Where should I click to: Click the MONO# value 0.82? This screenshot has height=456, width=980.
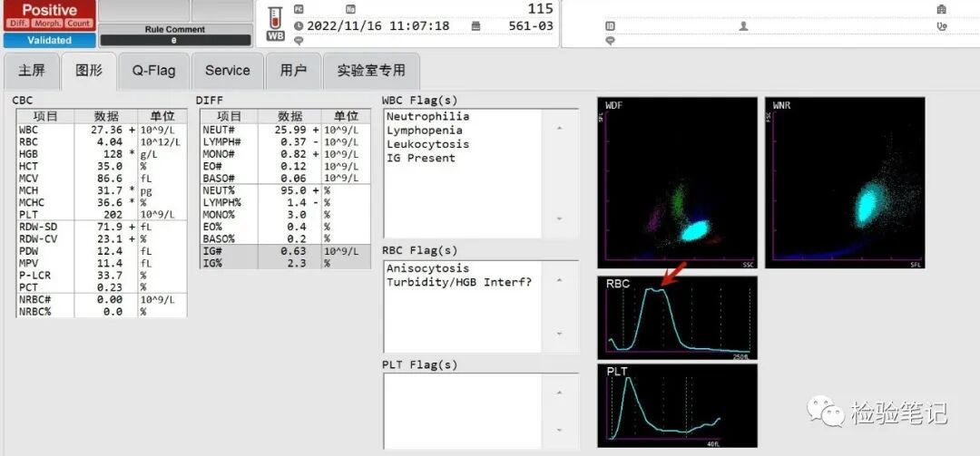tap(294, 154)
